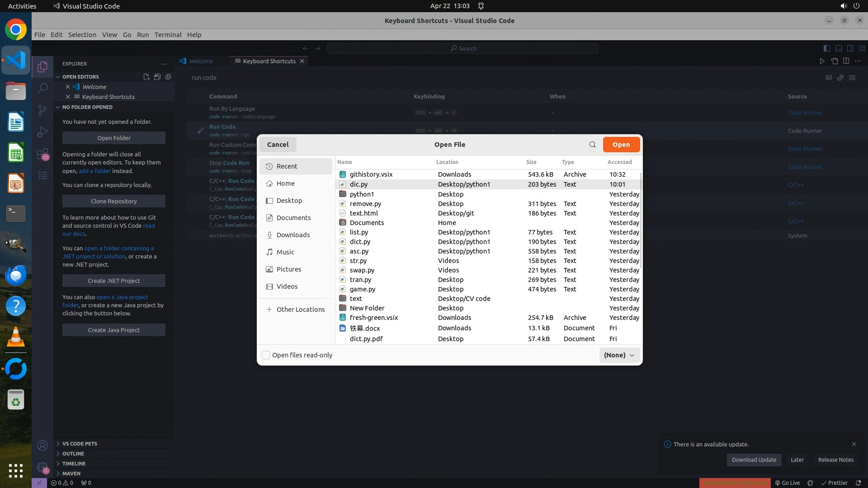Image resolution: width=868 pixels, height=488 pixels.
Task: Collapse the OPEN EDITORS section
Action: click(80, 77)
